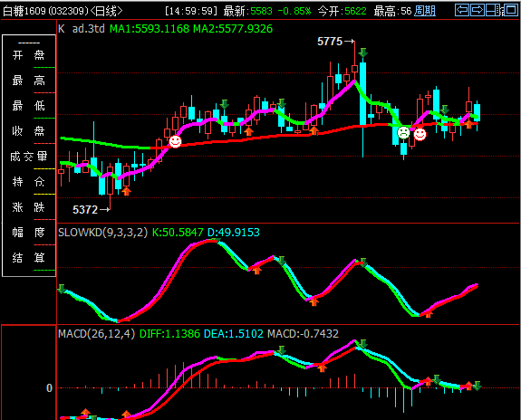Viewport: 521px width, 420px height.
Task: Click the MA2:5577.9326 value
Action: 233,29
